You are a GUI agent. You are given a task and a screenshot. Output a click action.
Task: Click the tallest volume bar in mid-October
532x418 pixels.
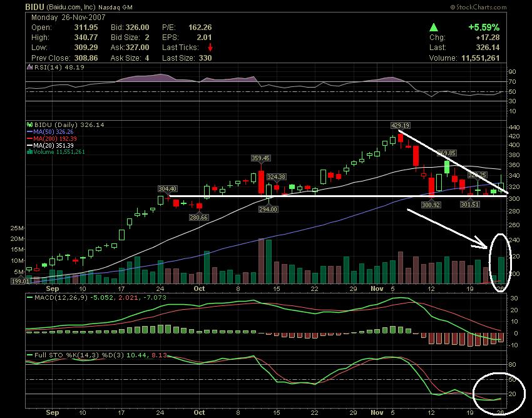pos(261,261)
